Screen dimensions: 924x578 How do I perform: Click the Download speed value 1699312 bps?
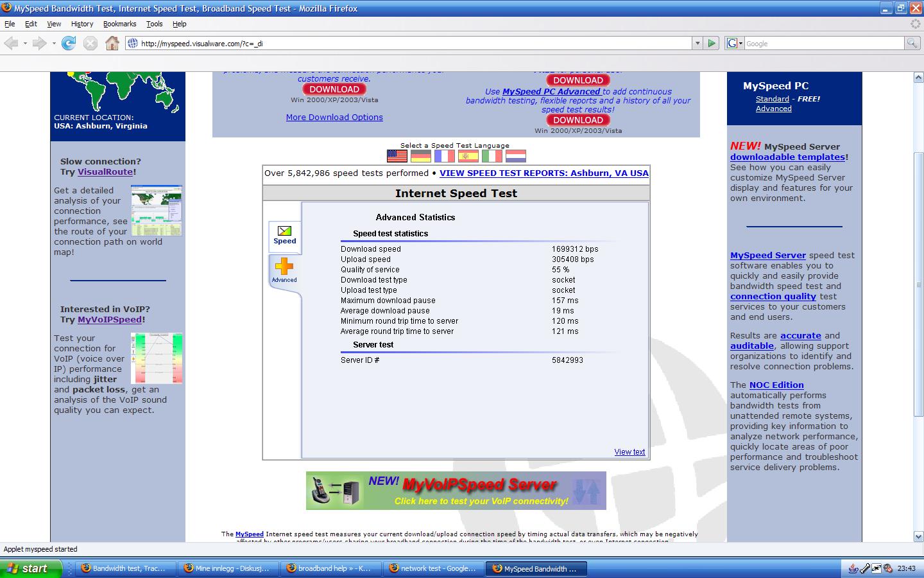click(575, 249)
